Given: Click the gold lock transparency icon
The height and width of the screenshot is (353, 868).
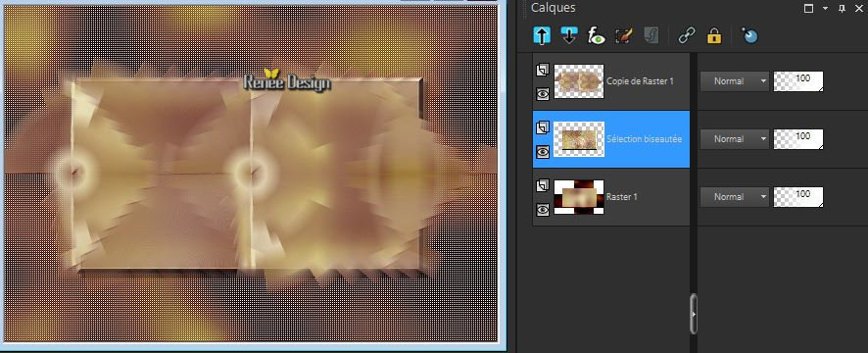Looking at the screenshot, I should click(x=714, y=36).
